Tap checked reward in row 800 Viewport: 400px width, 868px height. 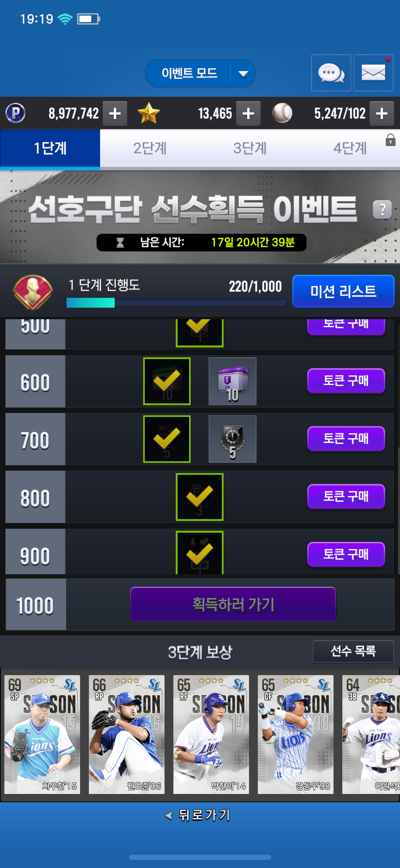point(199,497)
